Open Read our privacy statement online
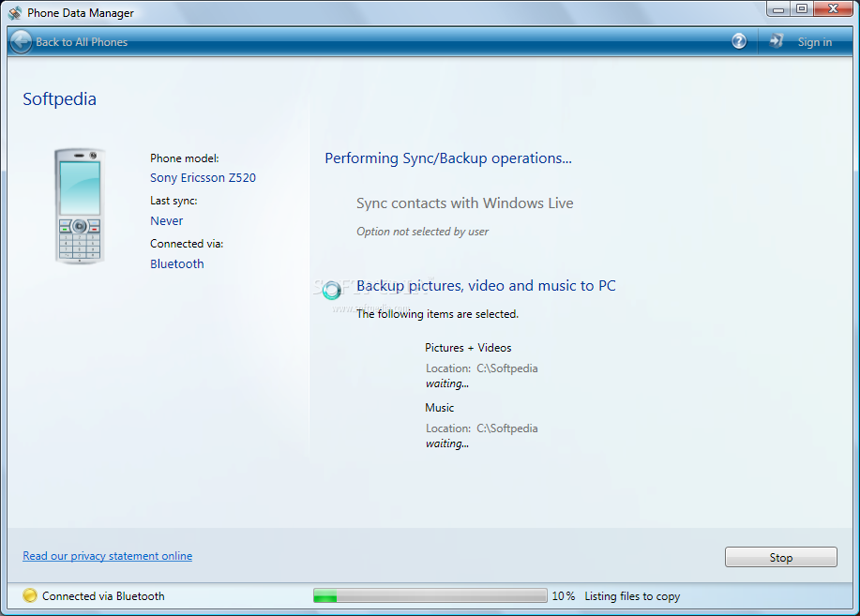Screen dimensions: 860x616 [x=108, y=556]
